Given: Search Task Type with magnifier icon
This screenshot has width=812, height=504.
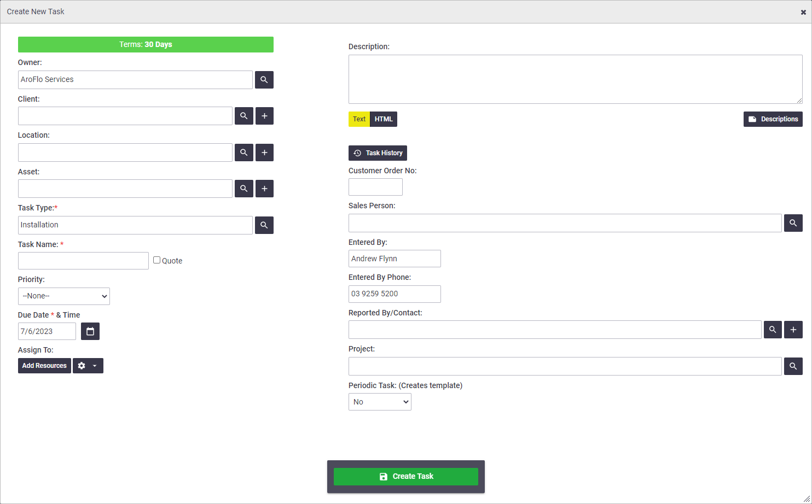Looking at the screenshot, I should [x=264, y=225].
